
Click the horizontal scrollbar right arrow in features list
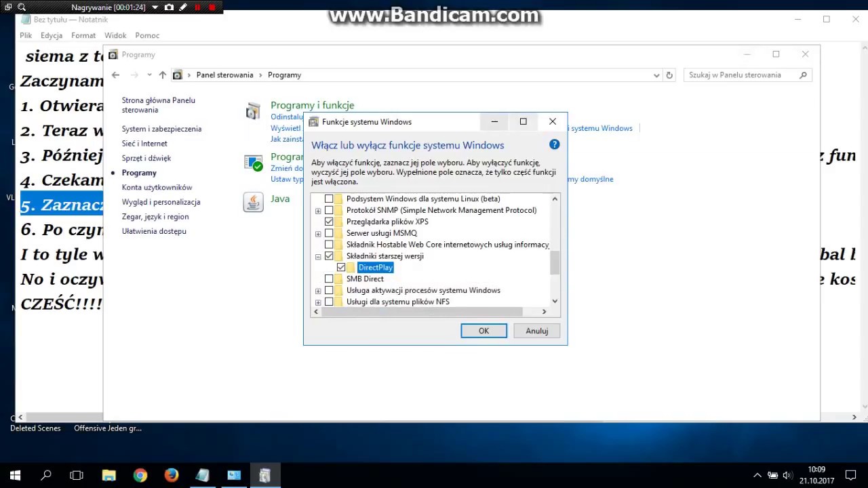[544, 312]
